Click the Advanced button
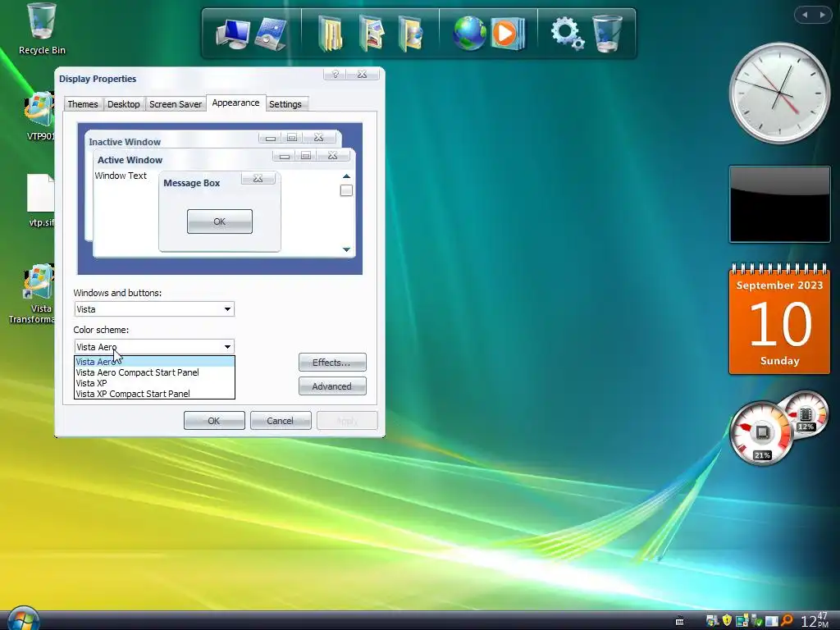The width and height of the screenshot is (840, 630). [x=332, y=386]
